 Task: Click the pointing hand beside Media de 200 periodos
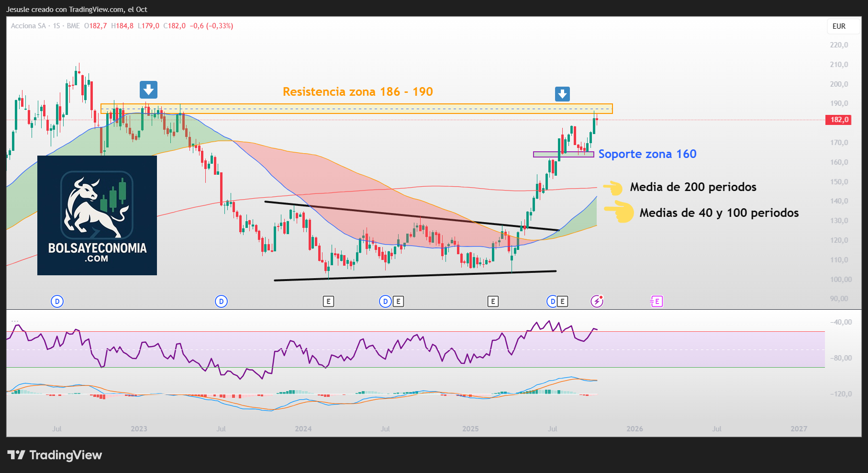(613, 187)
